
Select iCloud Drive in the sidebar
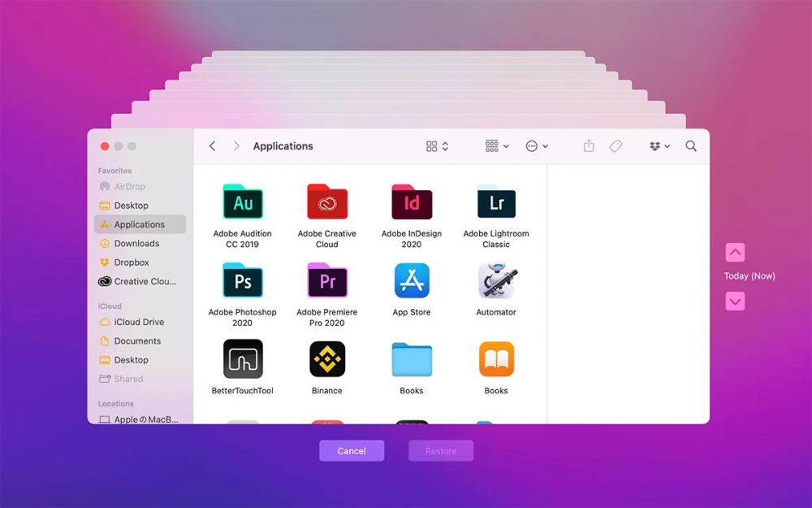click(139, 322)
